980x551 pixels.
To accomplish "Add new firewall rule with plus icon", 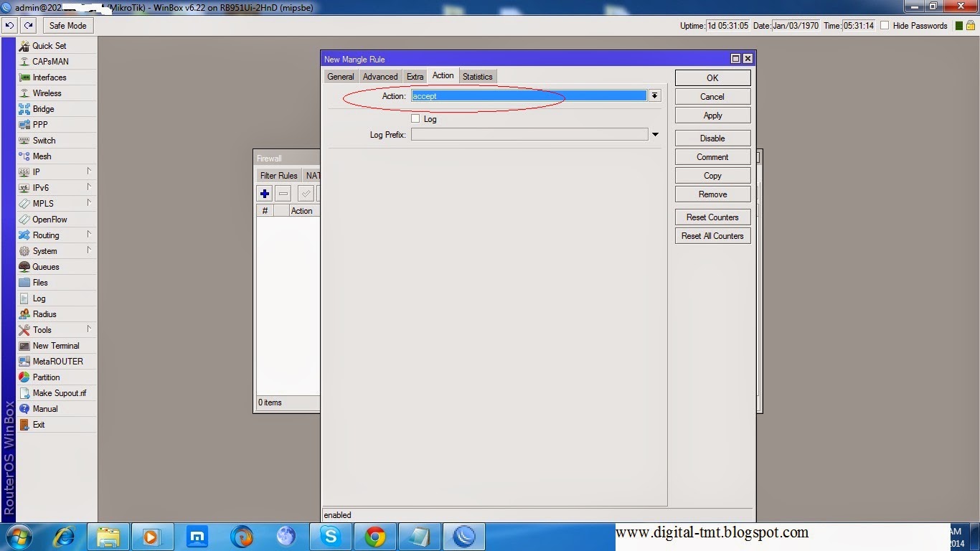I will (x=265, y=194).
